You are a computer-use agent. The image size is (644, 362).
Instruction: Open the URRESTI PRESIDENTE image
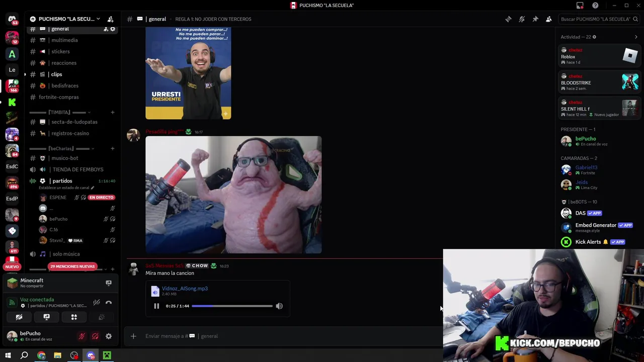tap(188, 73)
